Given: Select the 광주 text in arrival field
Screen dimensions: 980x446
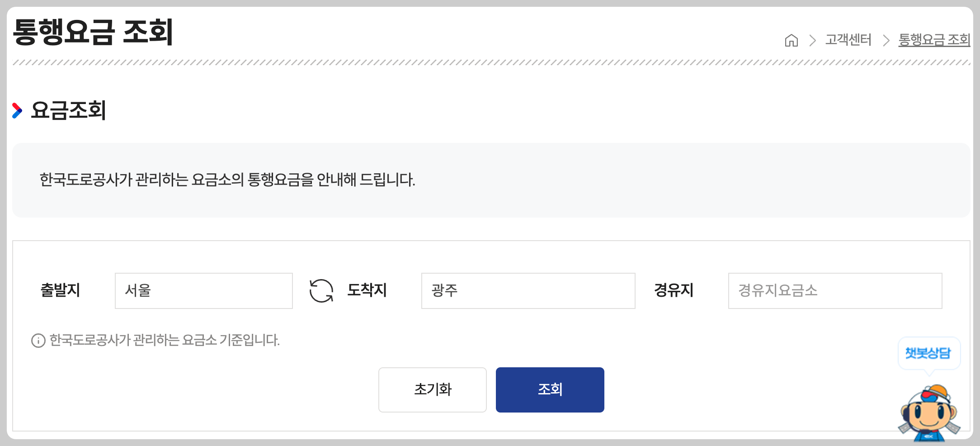Looking at the screenshot, I should 443,291.
